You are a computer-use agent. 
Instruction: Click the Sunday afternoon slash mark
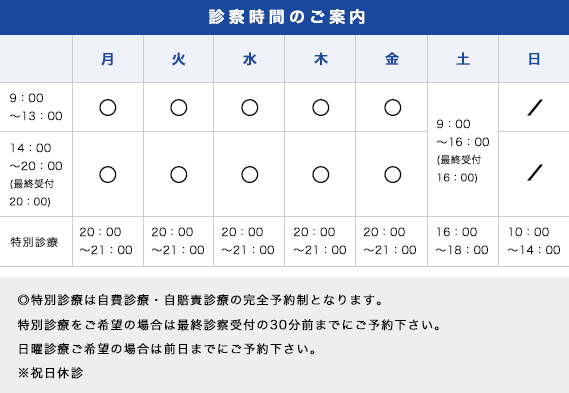tap(535, 173)
